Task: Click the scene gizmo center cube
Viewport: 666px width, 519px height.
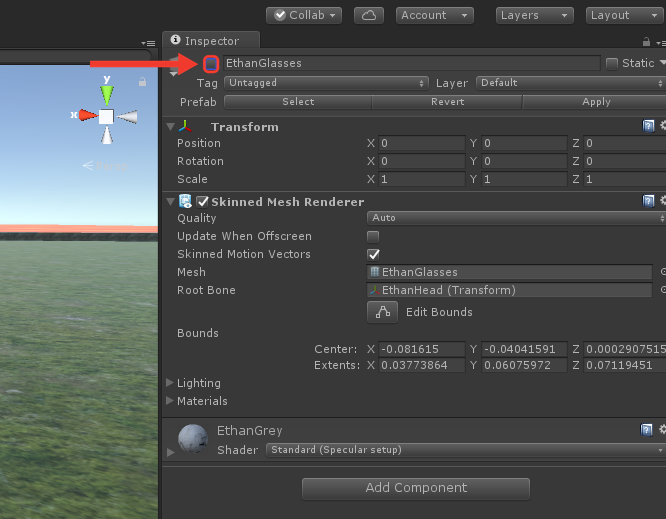Action: click(x=106, y=116)
